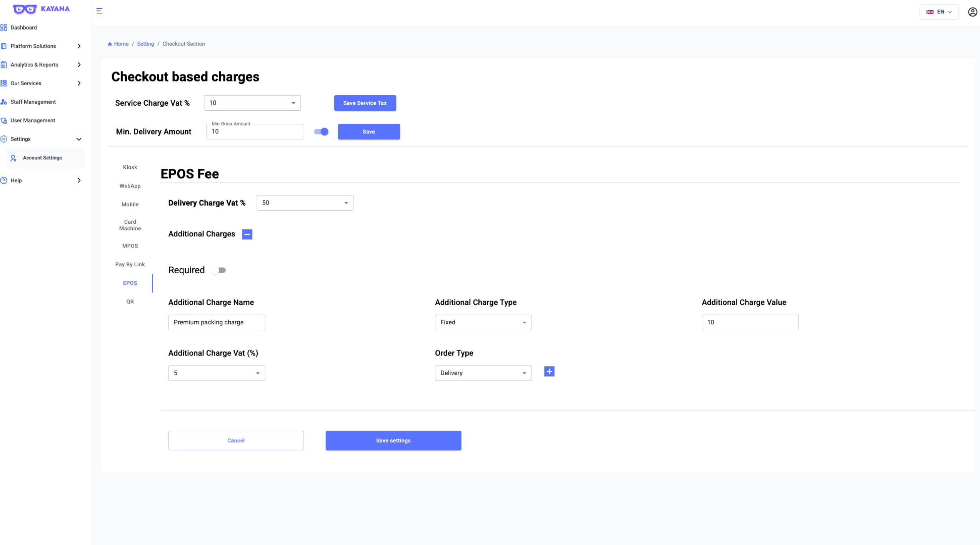Go to Setting breadcrumb link

pos(145,44)
